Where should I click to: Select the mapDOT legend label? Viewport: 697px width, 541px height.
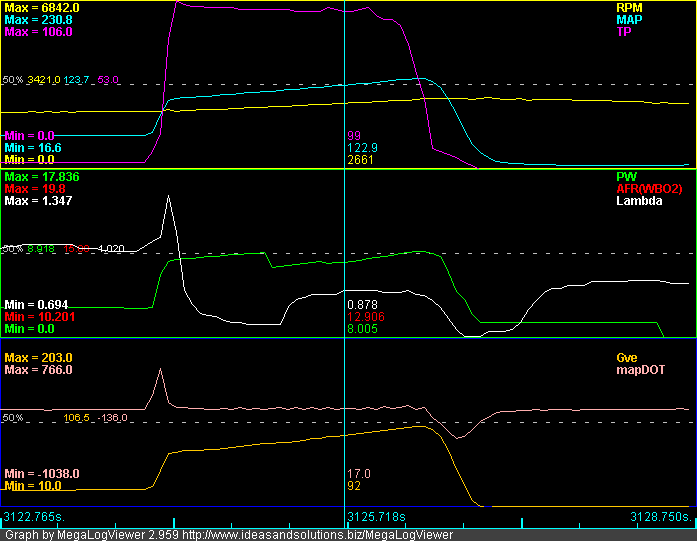[x=647, y=369]
